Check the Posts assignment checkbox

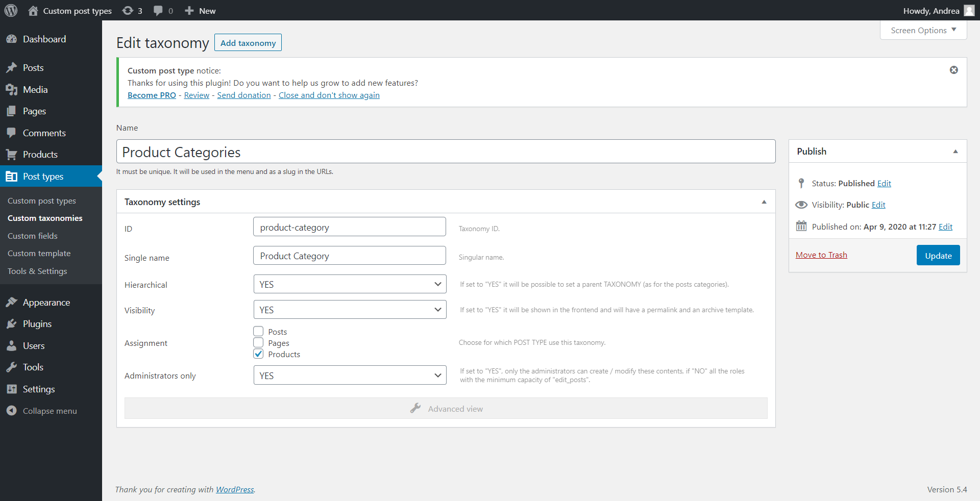[x=258, y=332]
